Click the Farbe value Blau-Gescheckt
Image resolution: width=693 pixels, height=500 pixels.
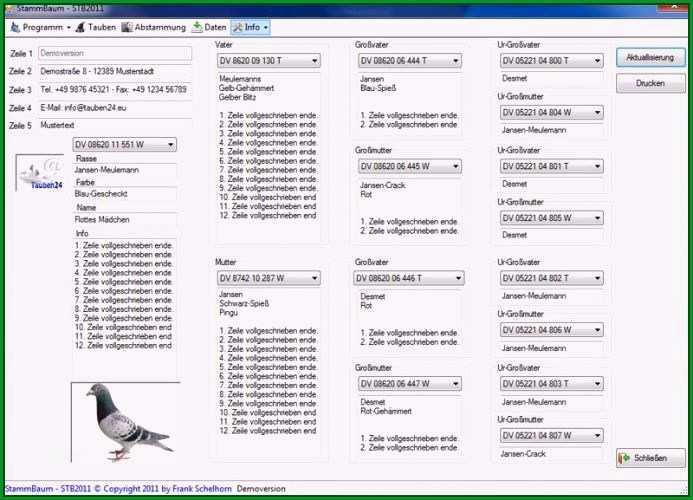[101, 194]
